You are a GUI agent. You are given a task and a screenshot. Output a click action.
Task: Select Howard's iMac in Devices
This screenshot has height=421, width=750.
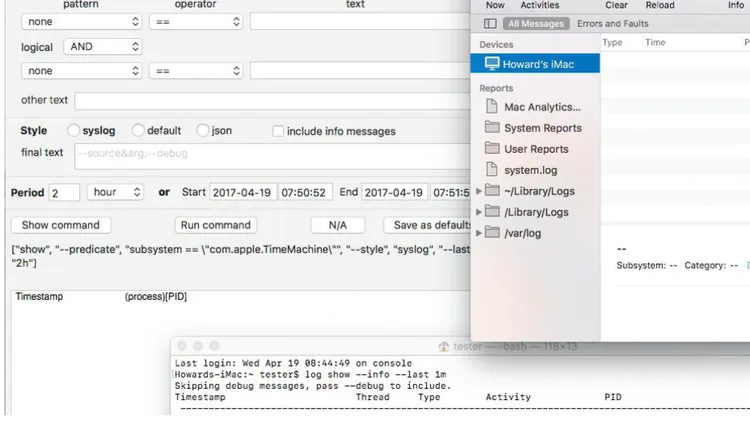click(535, 64)
